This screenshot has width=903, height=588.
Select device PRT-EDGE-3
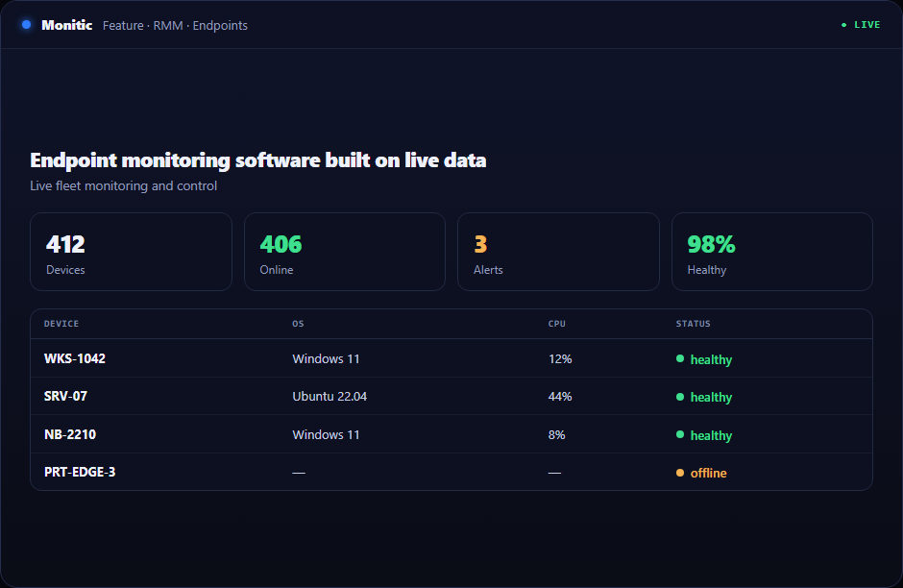point(80,473)
